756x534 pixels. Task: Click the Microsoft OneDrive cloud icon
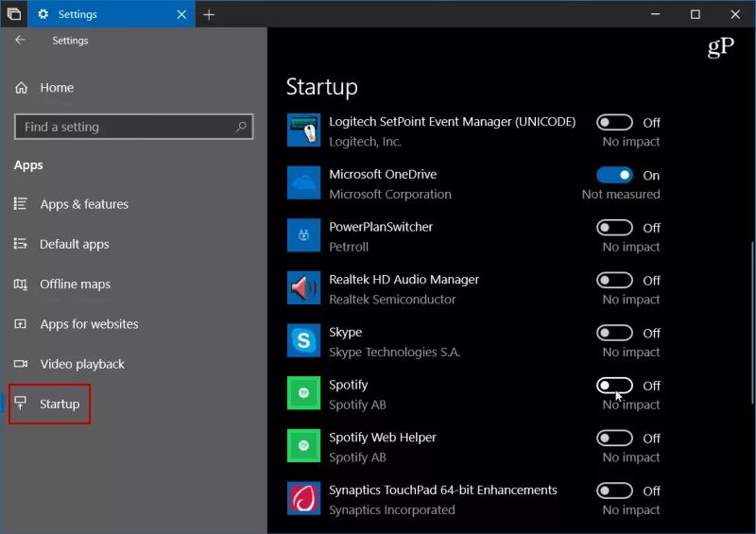[303, 182]
